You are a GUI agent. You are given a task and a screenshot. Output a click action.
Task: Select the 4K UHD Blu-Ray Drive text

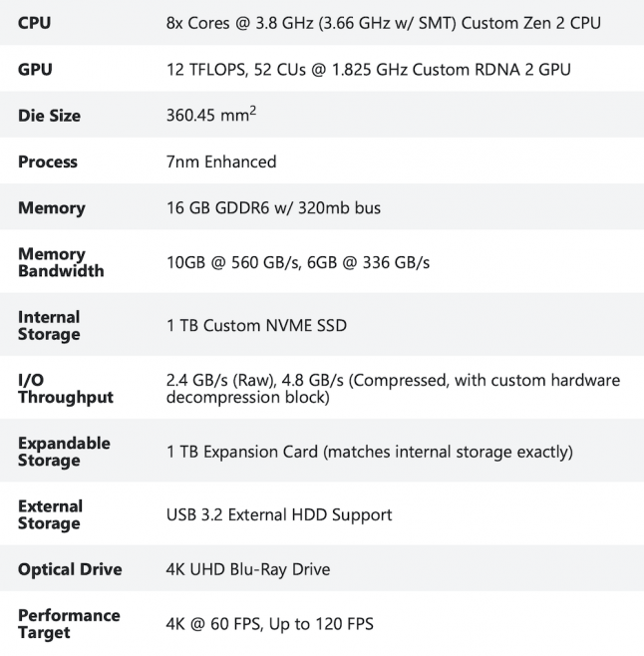(247, 569)
